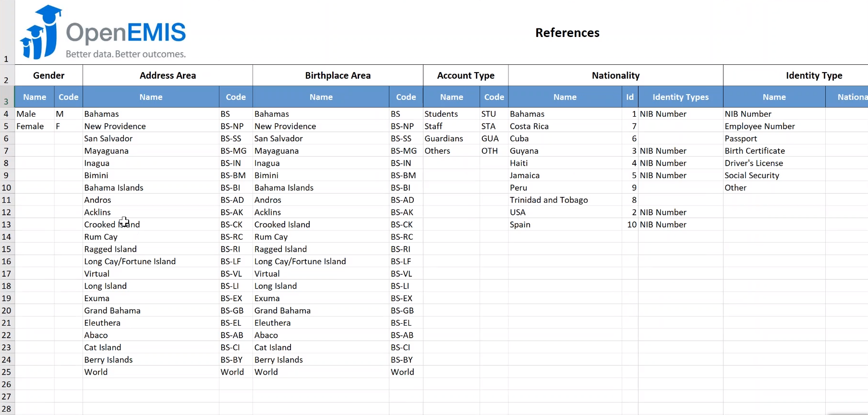Select the Female gender cell
The width and height of the screenshot is (868, 415).
35,126
